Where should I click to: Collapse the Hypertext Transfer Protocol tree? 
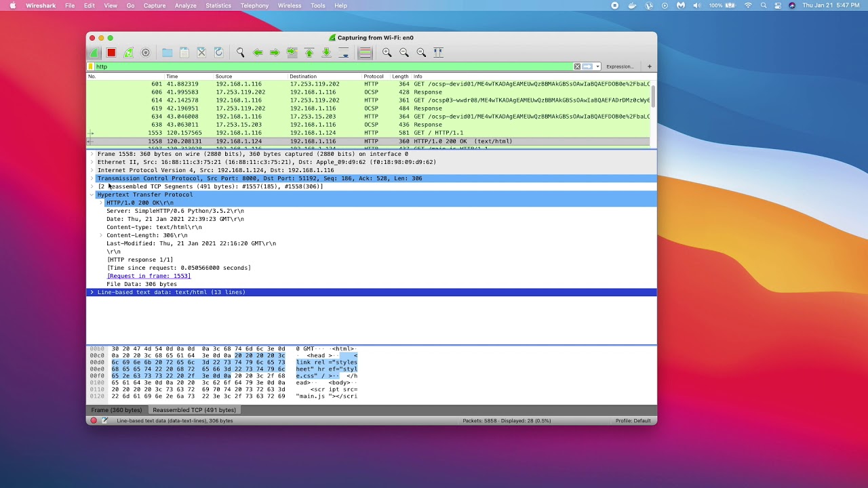coord(92,195)
